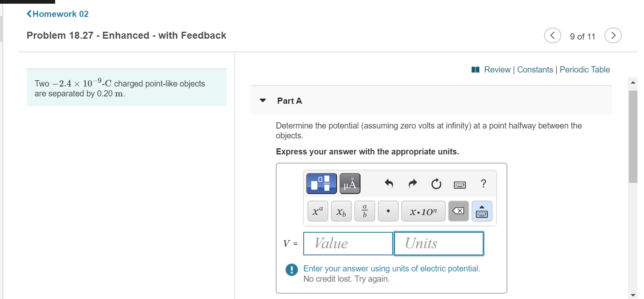The width and height of the screenshot is (644, 299).
Task: Click the delete backspace key icon
Action: [x=458, y=211]
